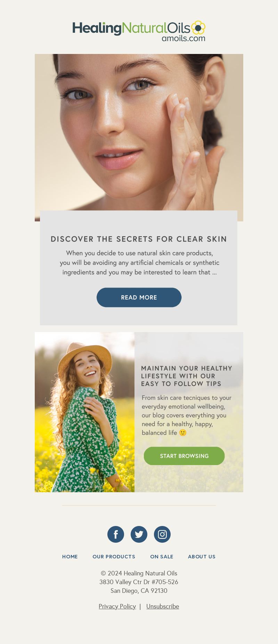Select ON SALE in footer navigation
The height and width of the screenshot is (644, 278).
click(x=162, y=557)
